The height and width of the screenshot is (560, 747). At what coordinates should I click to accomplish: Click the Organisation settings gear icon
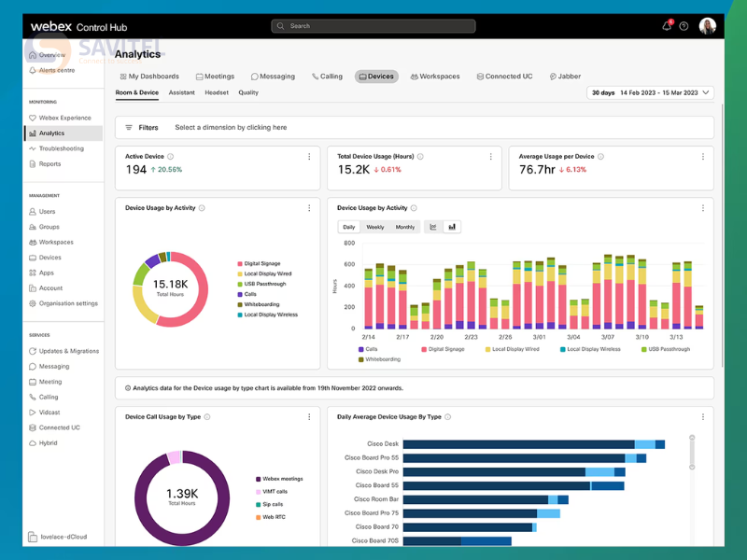pyautogui.click(x=33, y=303)
